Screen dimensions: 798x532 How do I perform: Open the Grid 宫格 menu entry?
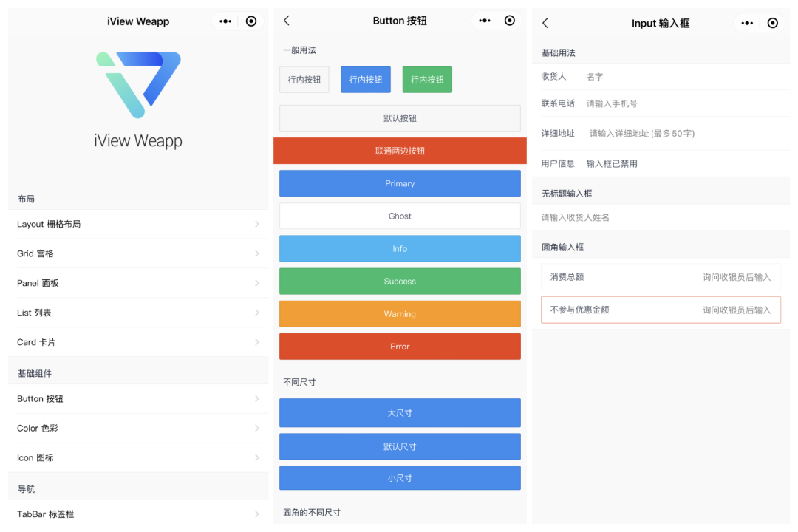138,253
